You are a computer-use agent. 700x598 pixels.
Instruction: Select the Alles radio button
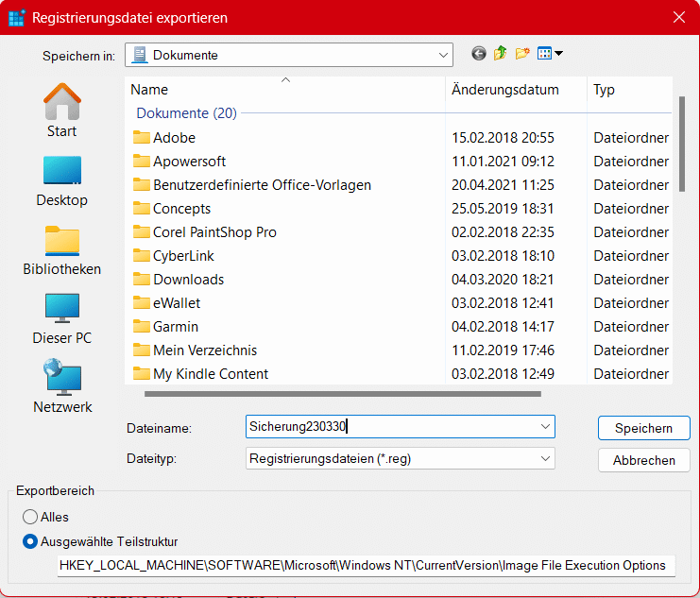30,517
